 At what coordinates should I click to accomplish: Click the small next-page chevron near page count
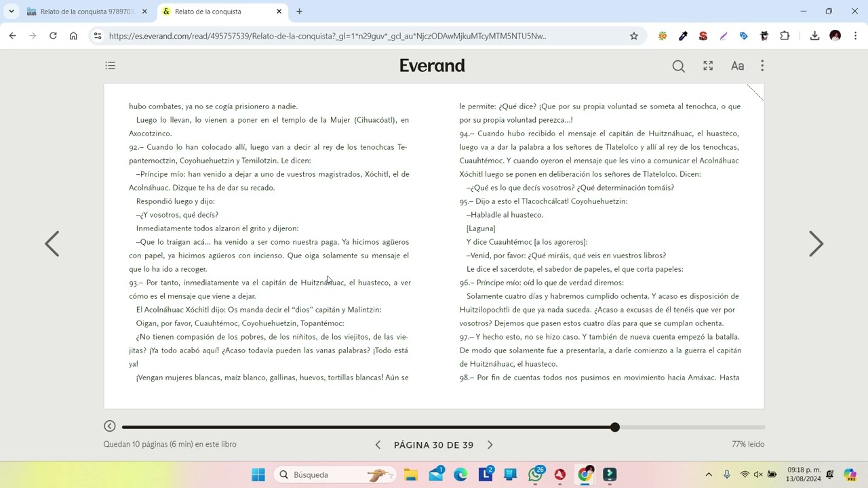coord(490,445)
